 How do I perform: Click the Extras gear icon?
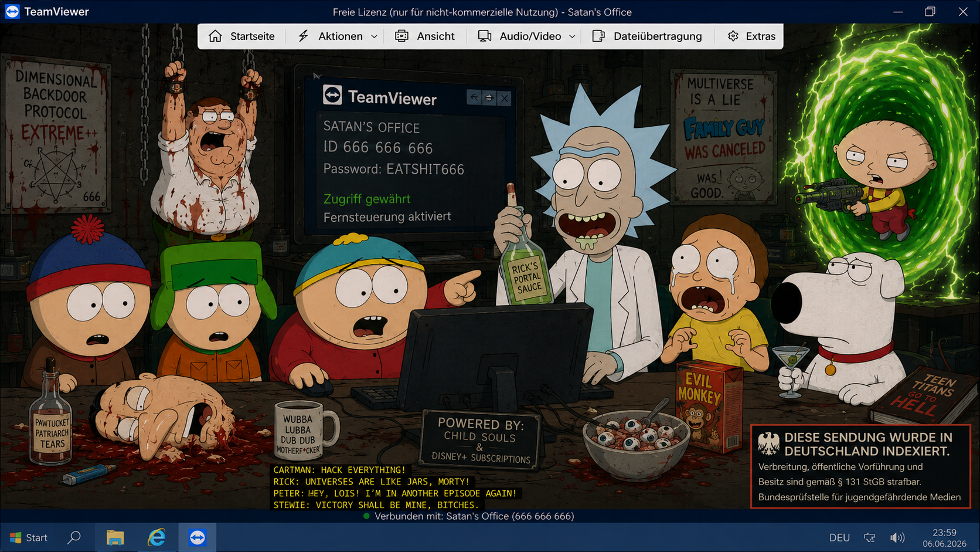(733, 36)
